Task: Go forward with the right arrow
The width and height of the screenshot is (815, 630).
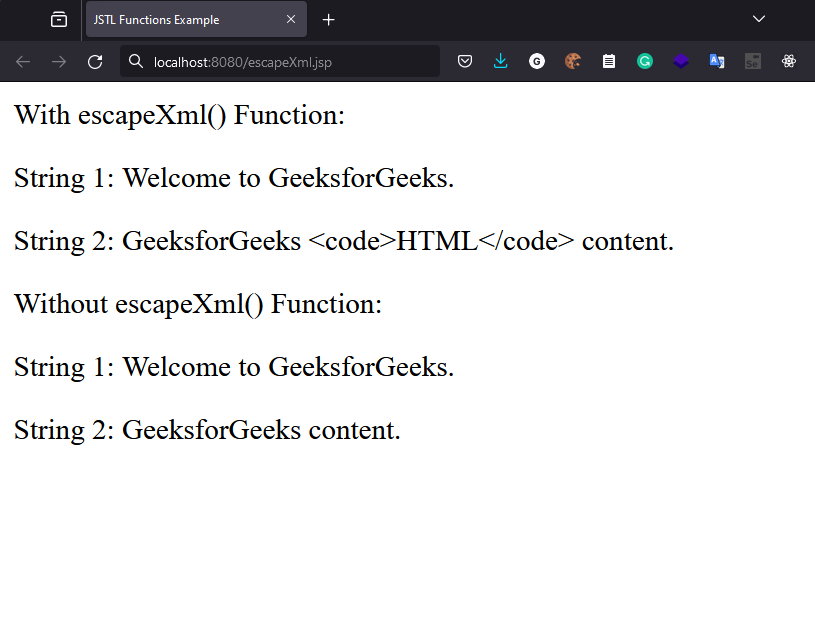Action: coord(59,62)
